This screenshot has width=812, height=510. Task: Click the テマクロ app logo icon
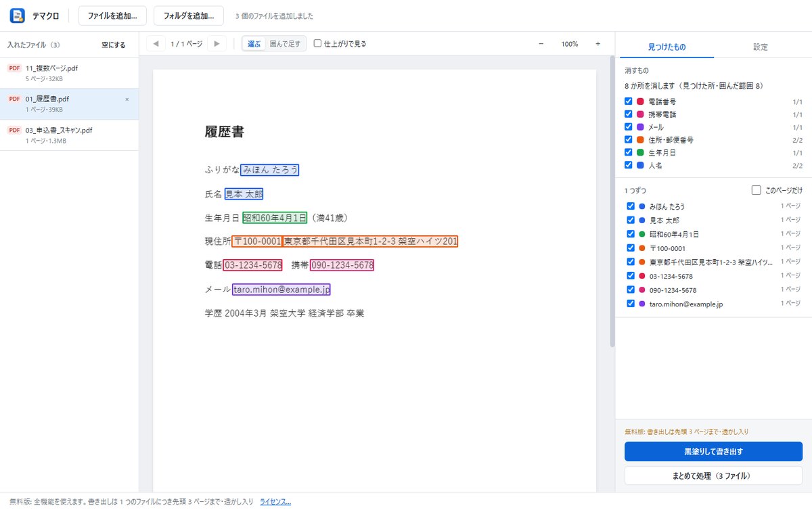click(18, 15)
